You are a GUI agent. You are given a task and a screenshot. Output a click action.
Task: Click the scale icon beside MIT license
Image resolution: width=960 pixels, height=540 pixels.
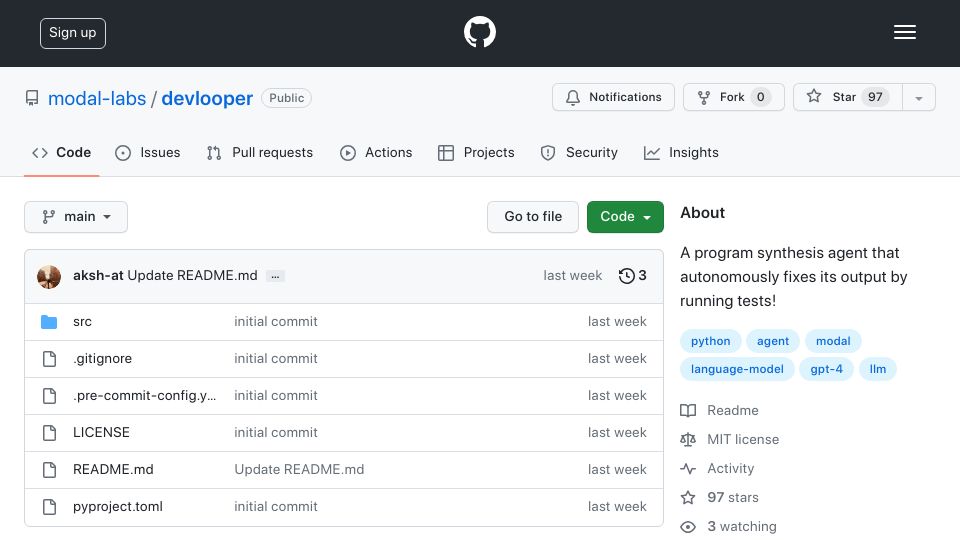click(x=688, y=440)
